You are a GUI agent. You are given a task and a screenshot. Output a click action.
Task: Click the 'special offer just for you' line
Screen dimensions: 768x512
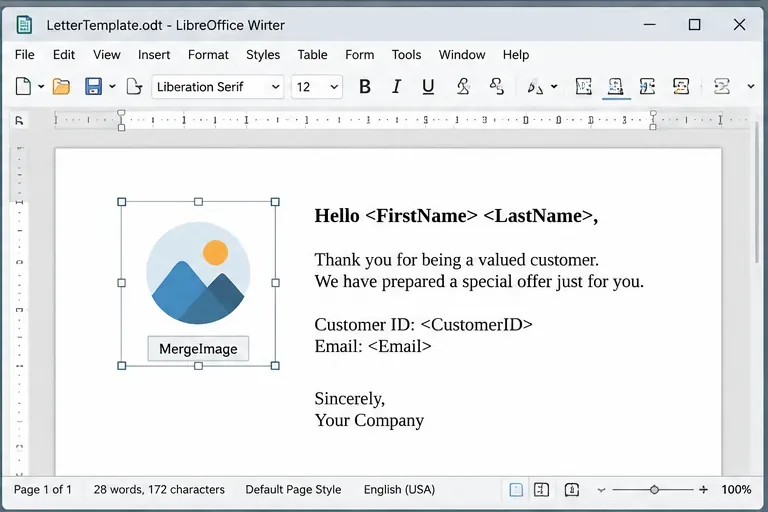553,281
